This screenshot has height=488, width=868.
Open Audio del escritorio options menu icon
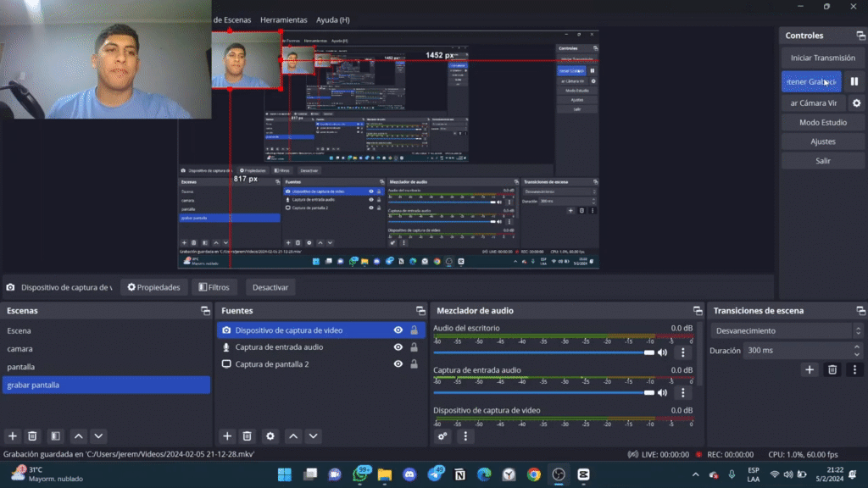[682, 352]
